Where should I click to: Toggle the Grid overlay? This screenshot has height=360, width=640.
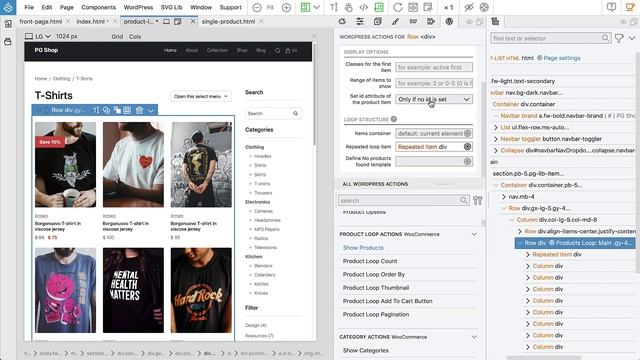tap(117, 36)
